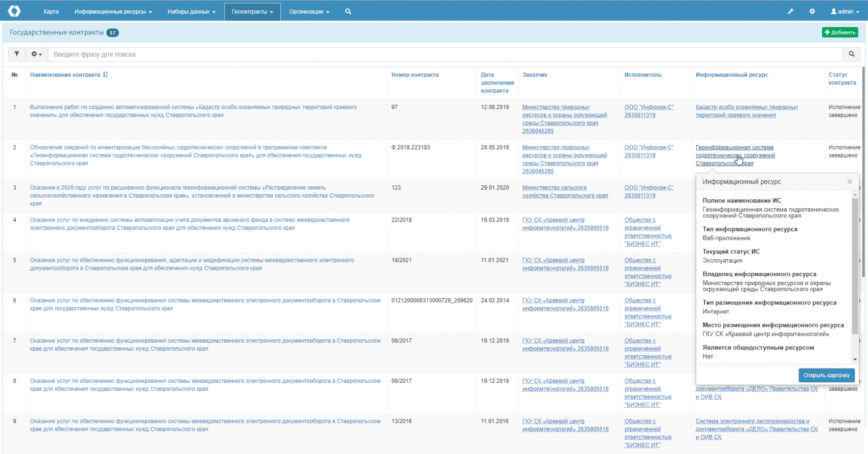This screenshot has width=868, height=454.
Task: Open the admin user menu
Action: click(845, 11)
